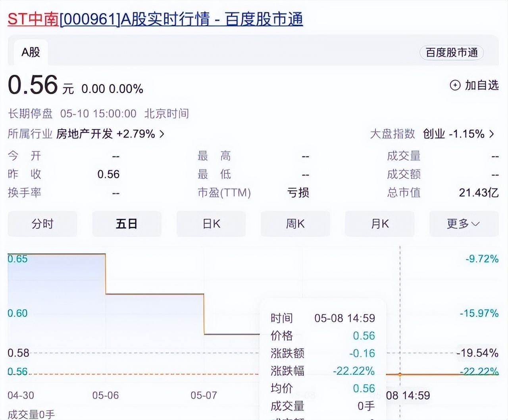This screenshot has height=420, width=508.
Task: Switch to the 分时 chart tab
Action: tap(42, 224)
